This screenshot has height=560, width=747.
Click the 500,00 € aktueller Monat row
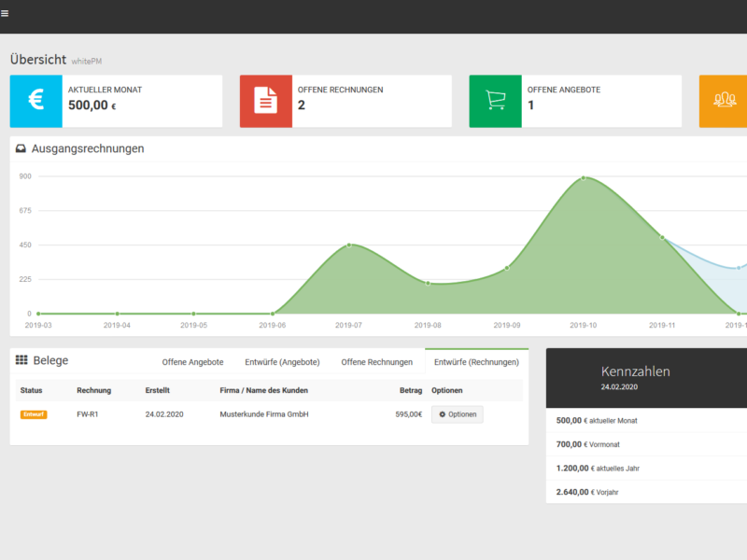(x=646, y=421)
